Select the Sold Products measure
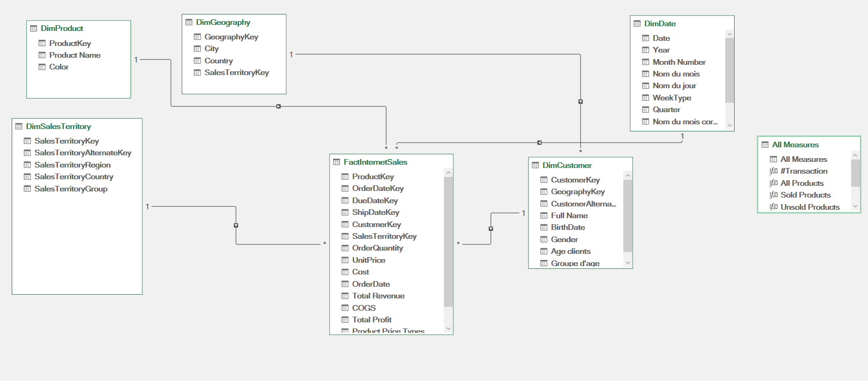868x381 pixels. [805, 195]
